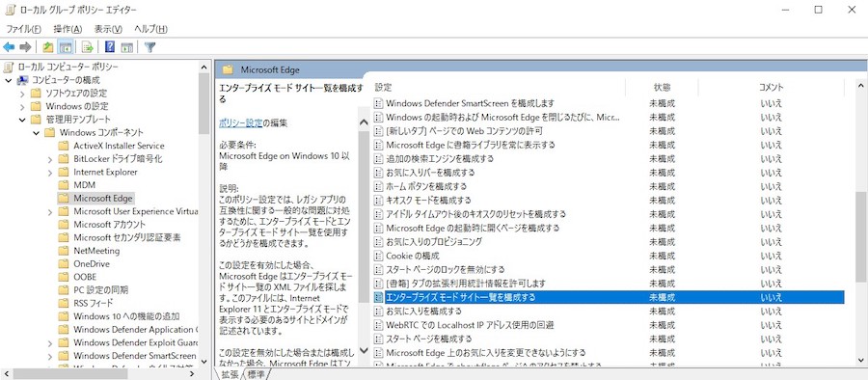Select the OneDrive folder in tree

click(x=92, y=263)
